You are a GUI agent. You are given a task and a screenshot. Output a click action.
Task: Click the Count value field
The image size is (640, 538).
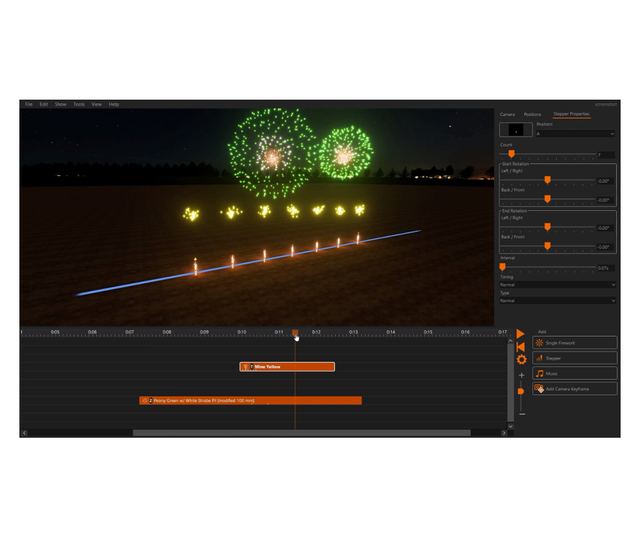(x=606, y=155)
